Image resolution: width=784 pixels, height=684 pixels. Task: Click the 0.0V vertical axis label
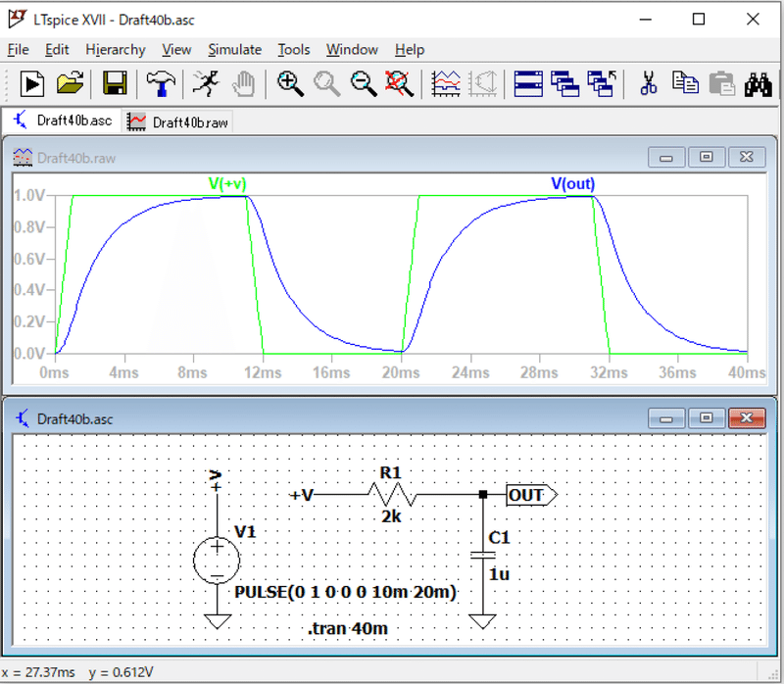pos(29,354)
